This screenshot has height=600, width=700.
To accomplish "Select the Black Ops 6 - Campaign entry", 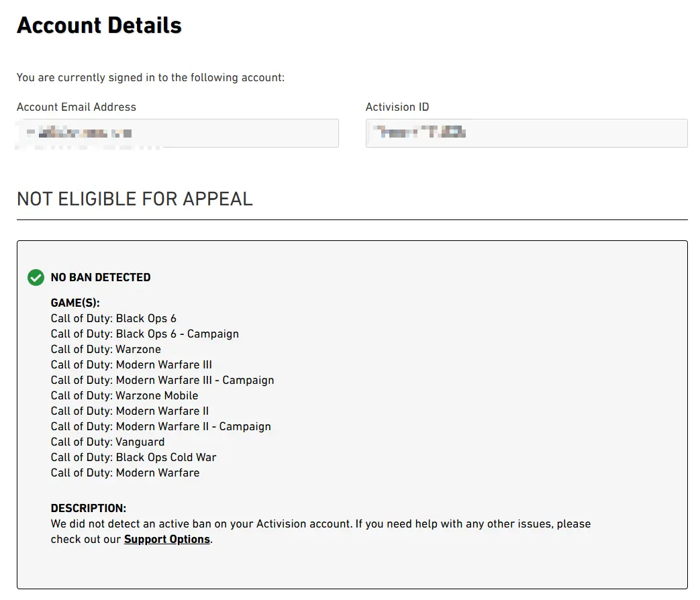I will [x=145, y=334].
